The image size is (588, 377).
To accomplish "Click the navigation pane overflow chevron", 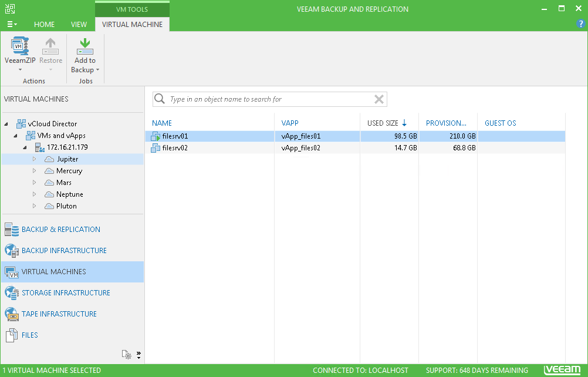I will point(138,355).
